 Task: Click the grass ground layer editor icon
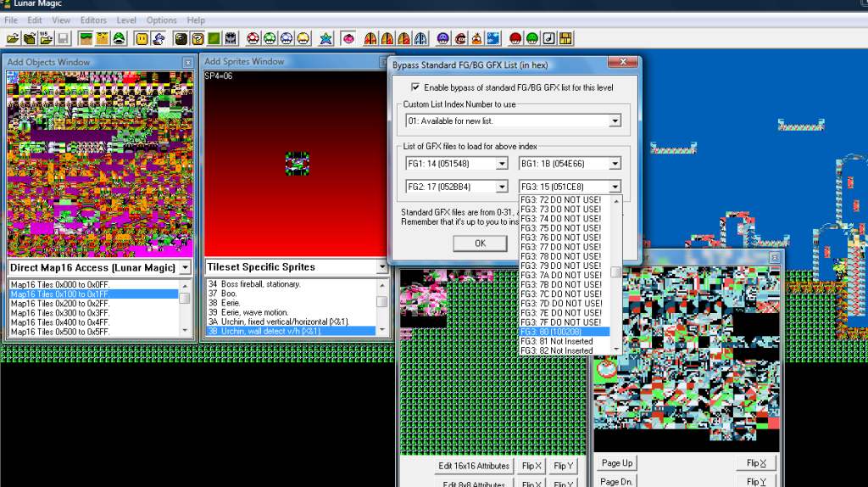[x=86, y=39]
